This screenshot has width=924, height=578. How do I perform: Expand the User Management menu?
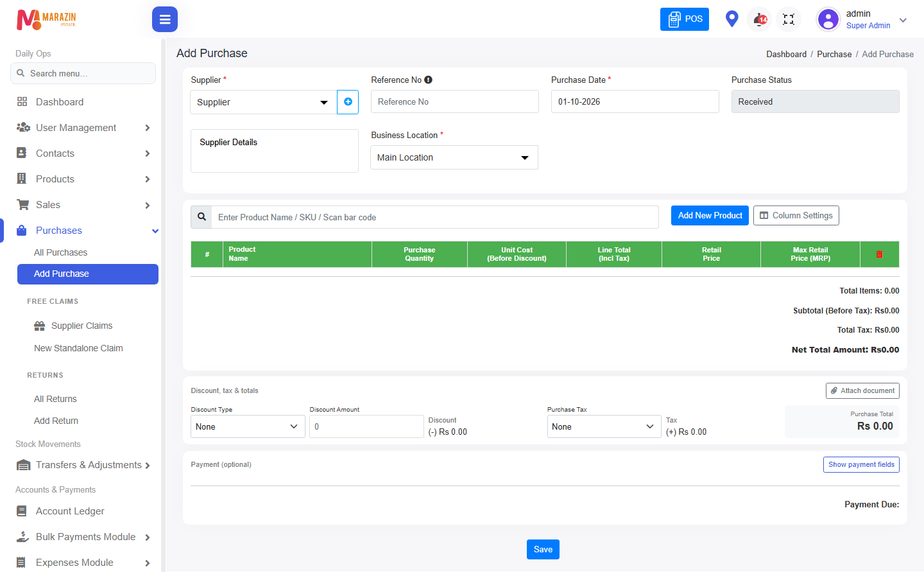tap(83, 128)
